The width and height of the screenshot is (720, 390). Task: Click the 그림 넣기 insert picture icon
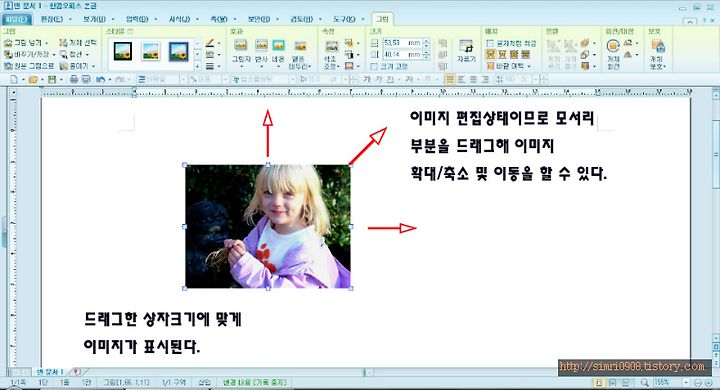(8, 43)
